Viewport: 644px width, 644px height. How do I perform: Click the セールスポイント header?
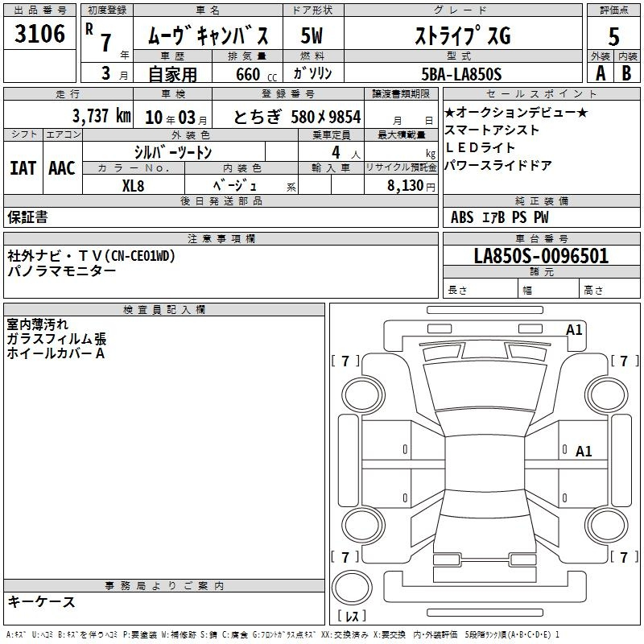[x=541, y=94]
